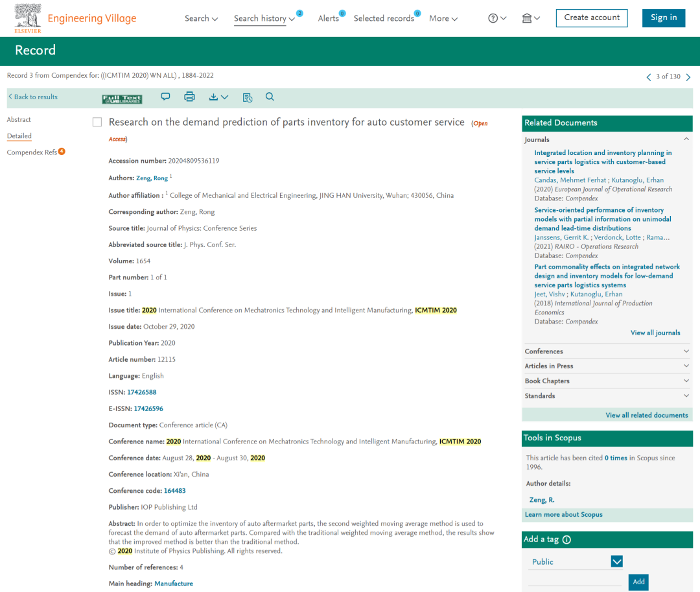The image size is (700, 592).
Task: Expand the Articles in Press section
Action: tap(686, 366)
